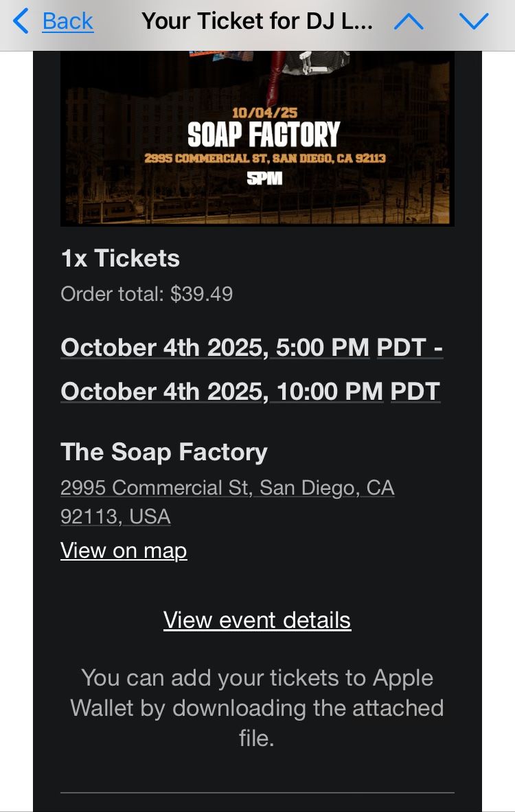Tap the October 4th 2025, 10:00 PM link
Screen dimensions: 515x812
[221, 392]
